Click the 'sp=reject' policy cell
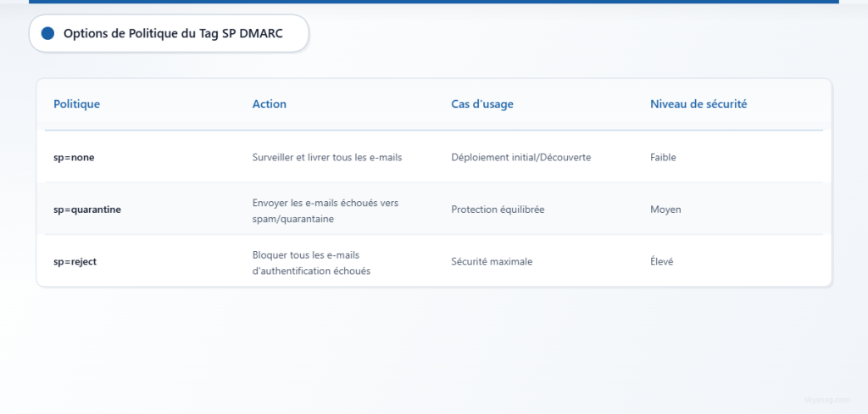Viewport: 868px width, 414px height. click(75, 261)
